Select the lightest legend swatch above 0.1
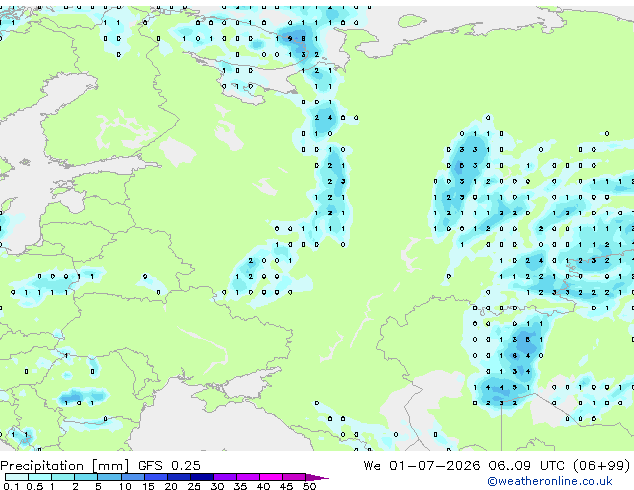Image resolution: width=634 pixels, height=490 pixels. pos(17,477)
